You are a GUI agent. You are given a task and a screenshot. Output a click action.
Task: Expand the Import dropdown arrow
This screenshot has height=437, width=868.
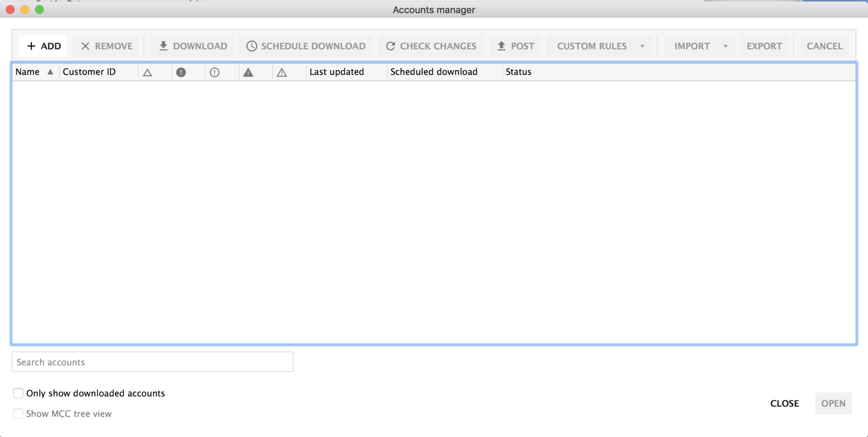pos(726,46)
